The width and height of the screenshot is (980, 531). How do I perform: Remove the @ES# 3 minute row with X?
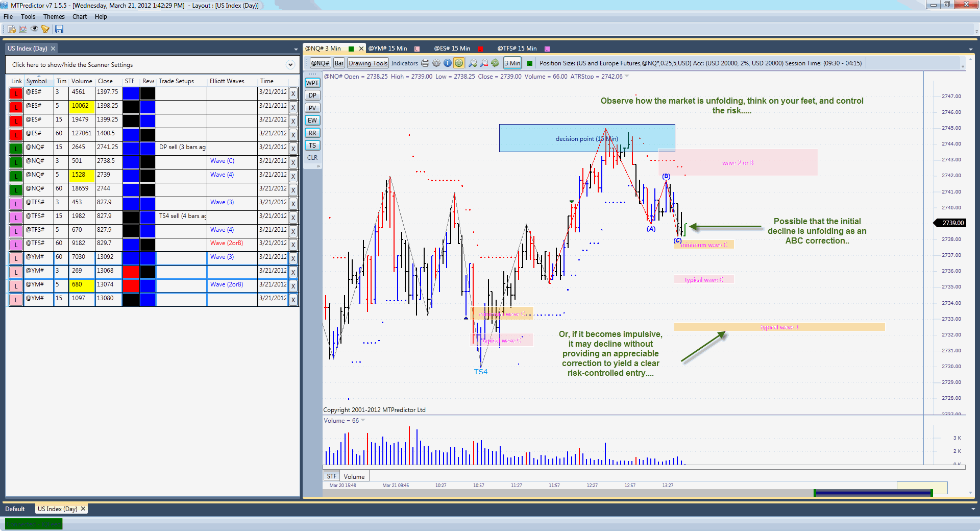pos(293,93)
